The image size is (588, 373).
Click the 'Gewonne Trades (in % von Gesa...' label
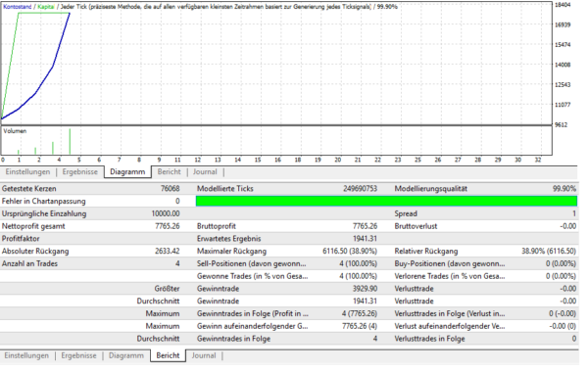coord(253,276)
